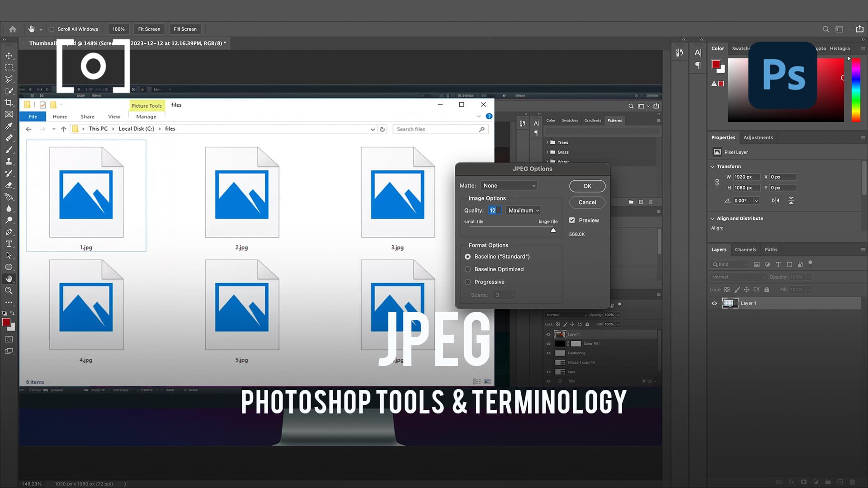Select the Move tool

click(9, 56)
